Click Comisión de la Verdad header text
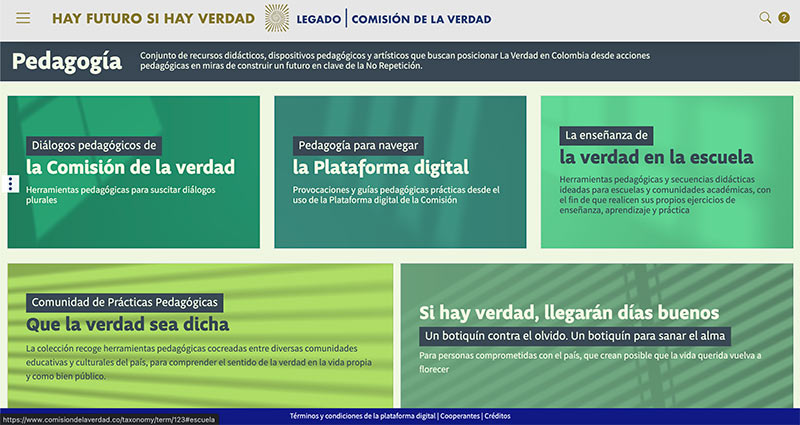This screenshot has width=800, height=425. click(421, 19)
